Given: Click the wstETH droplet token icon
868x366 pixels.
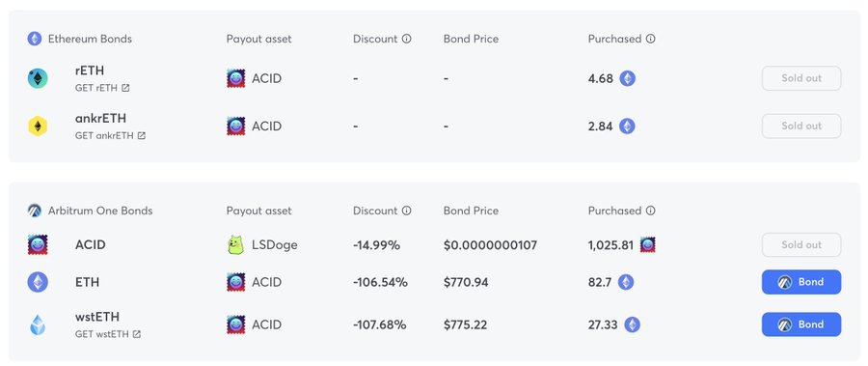Looking at the screenshot, I should point(38,324).
